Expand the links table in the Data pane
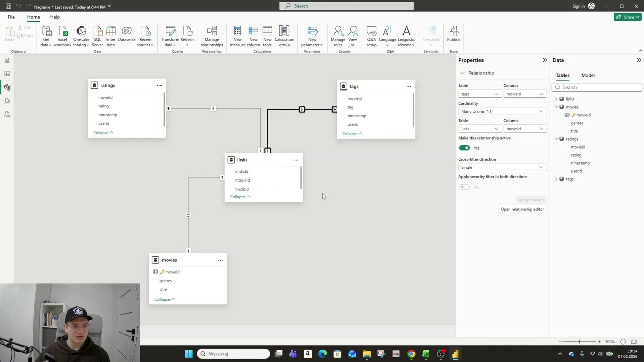 pyautogui.click(x=556, y=99)
